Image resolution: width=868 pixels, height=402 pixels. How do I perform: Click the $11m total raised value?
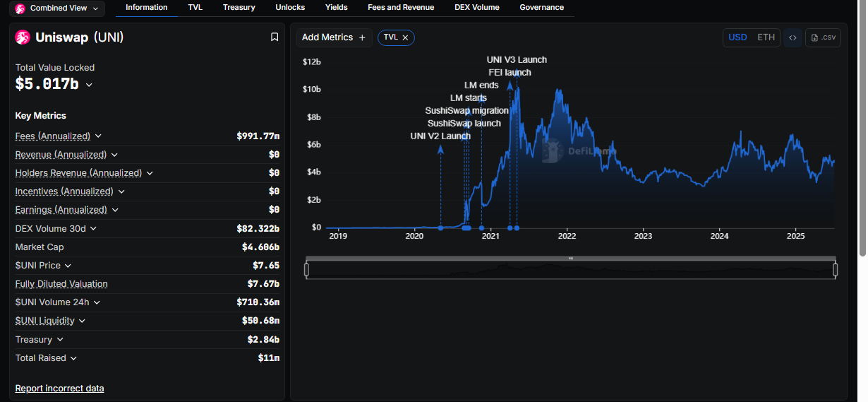(269, 358)
